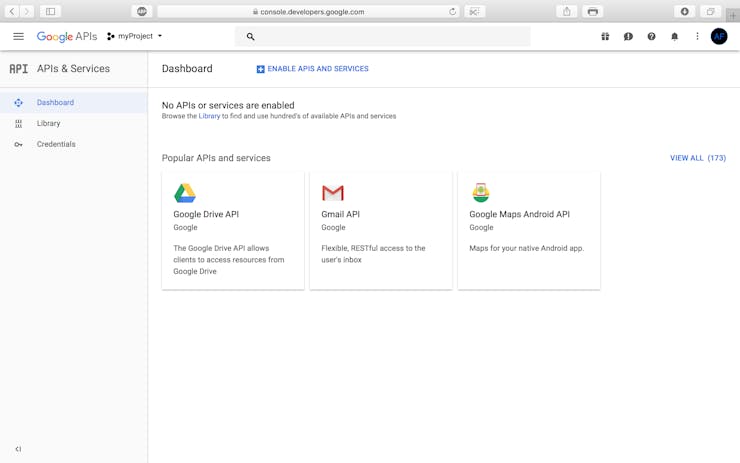The image size is (740, 463).
Task: Click the Library grid icon
Action: click(18, 124)
